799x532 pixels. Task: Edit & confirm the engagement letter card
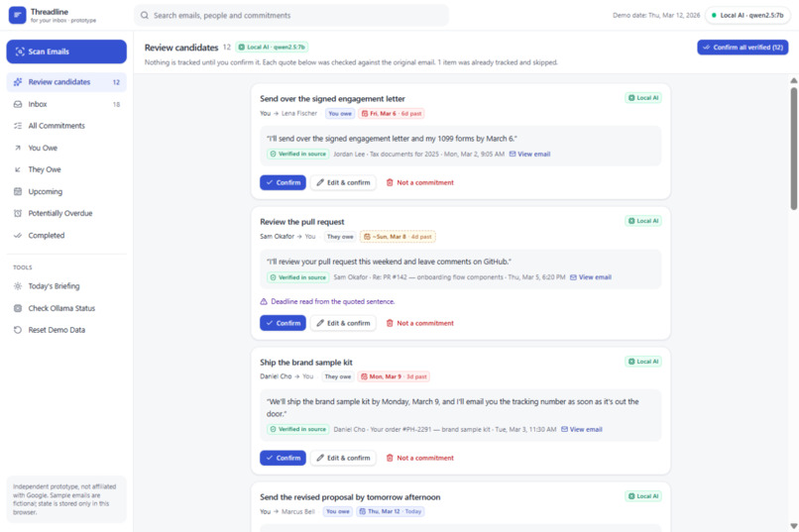(343, 182)
